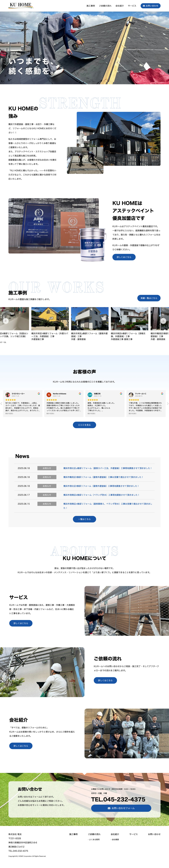Click phone number TEL.045-232-4375
Viewport: 169px width, 868px height.
point(118,799)
